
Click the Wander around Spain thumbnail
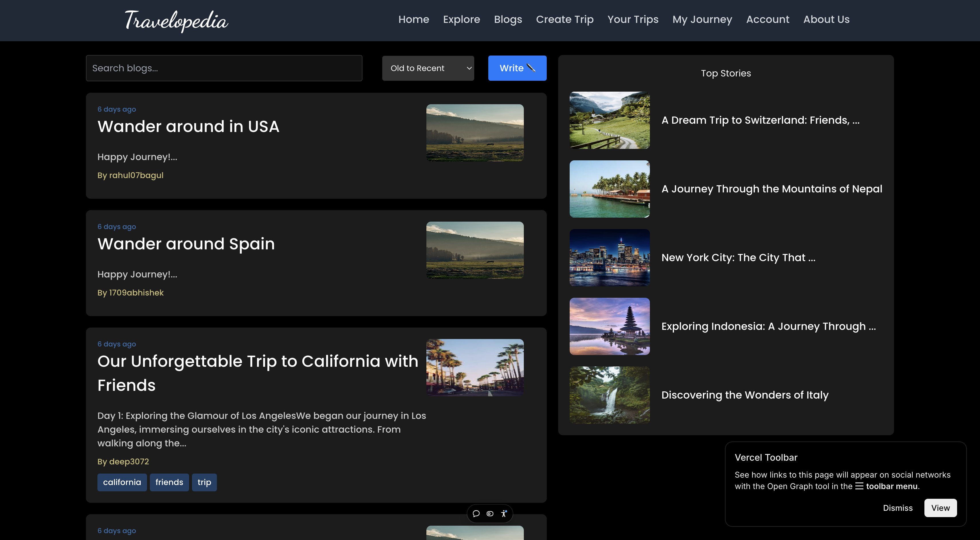[x=475, y=250]
